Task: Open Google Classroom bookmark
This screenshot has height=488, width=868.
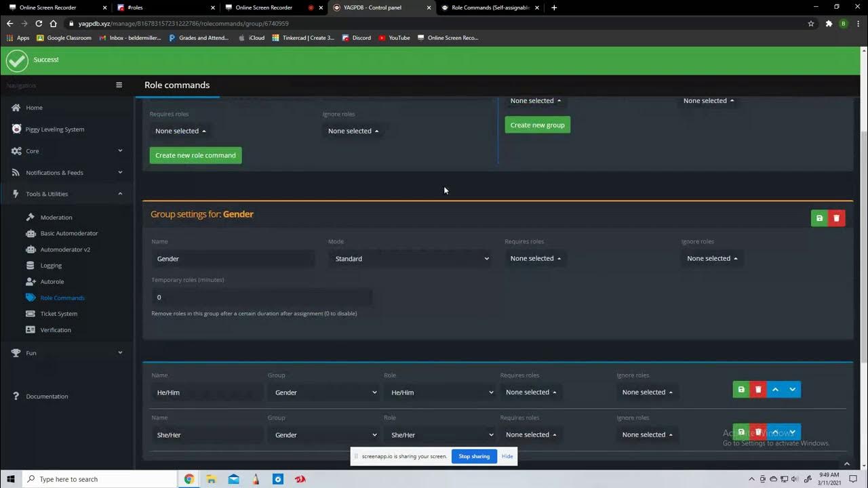Action: point(64,38)
